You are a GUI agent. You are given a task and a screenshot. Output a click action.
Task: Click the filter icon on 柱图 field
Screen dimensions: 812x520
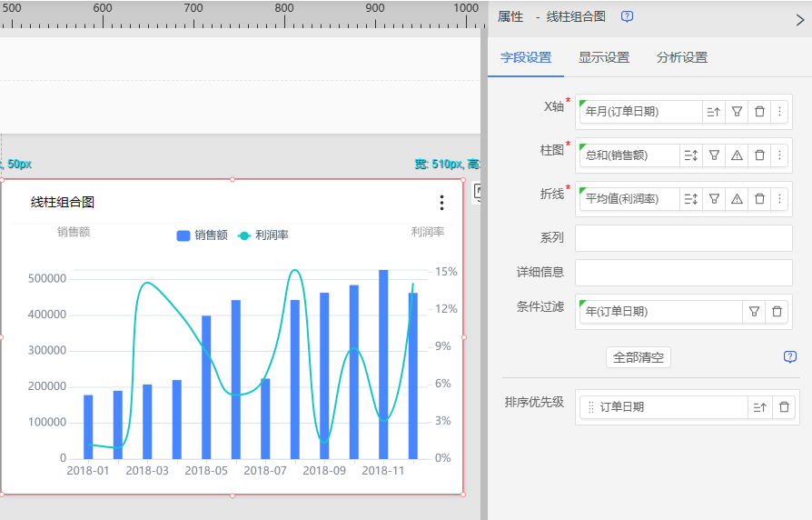coord(715,155)
